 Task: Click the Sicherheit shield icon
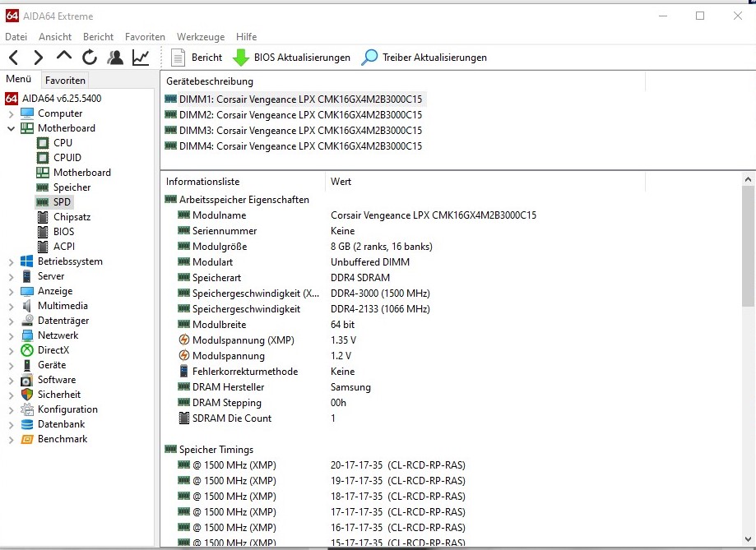(x=27, y=395)
